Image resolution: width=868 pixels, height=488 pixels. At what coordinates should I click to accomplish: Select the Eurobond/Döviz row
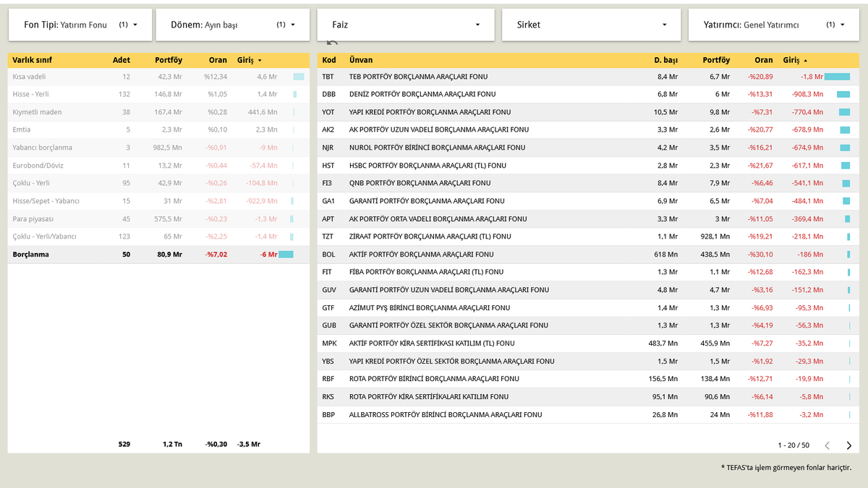click(158, 166)
